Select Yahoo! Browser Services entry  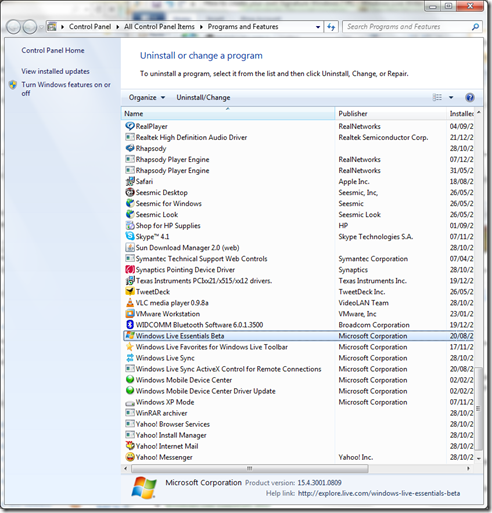[x=299, y=424]
